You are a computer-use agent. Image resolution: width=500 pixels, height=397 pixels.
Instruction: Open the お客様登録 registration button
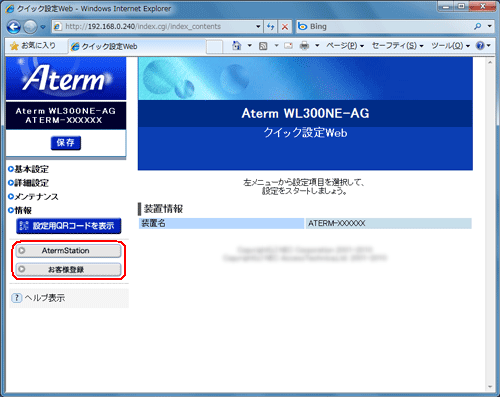pyautogui.click(x=68, y=269)
